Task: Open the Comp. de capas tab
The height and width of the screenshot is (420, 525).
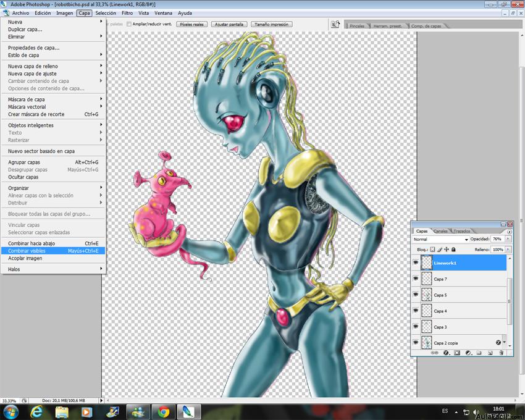Action: coord(426,26)
